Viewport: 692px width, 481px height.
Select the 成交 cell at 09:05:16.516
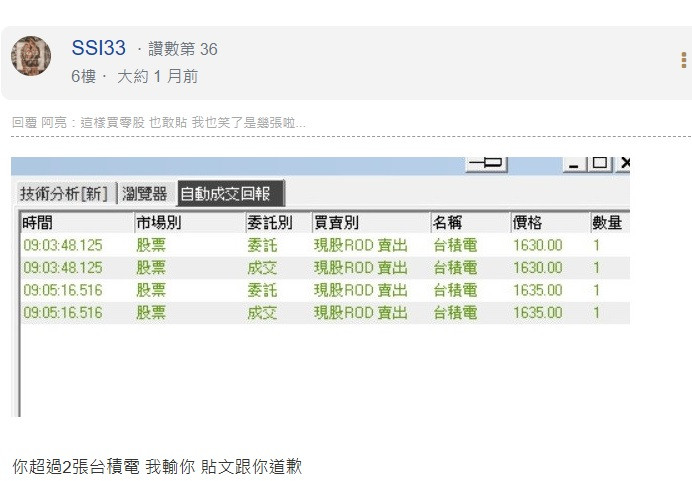tap(262, 313)
